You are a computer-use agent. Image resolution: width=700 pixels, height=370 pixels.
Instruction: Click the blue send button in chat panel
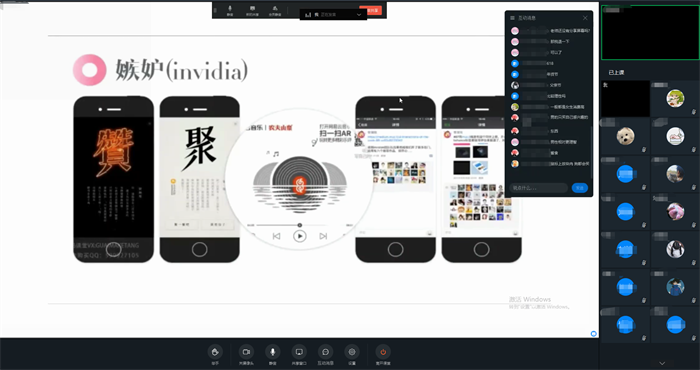[x=580, y=188]
